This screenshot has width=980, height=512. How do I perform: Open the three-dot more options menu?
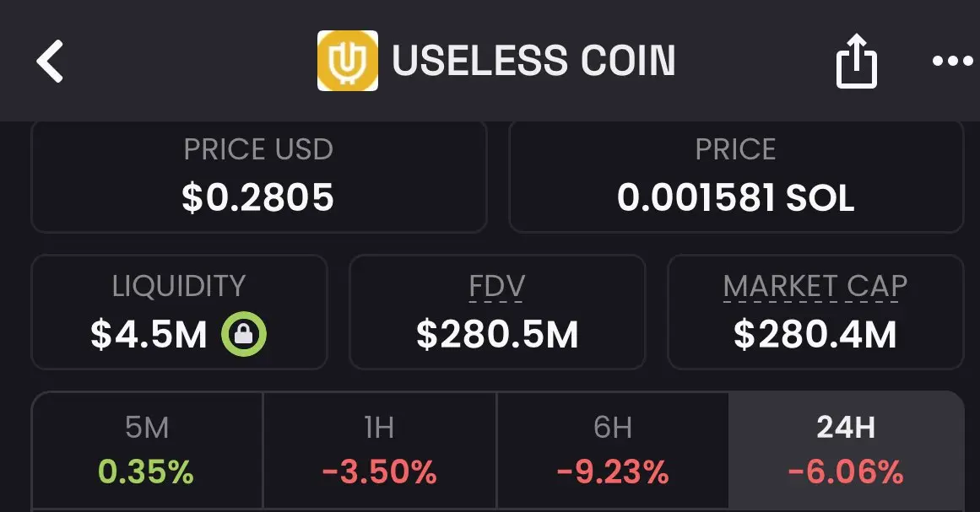coord(952,62)
